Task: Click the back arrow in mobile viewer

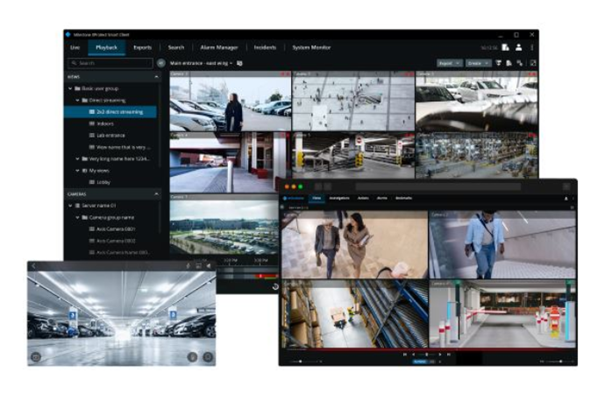Action: tap(35, 266)
